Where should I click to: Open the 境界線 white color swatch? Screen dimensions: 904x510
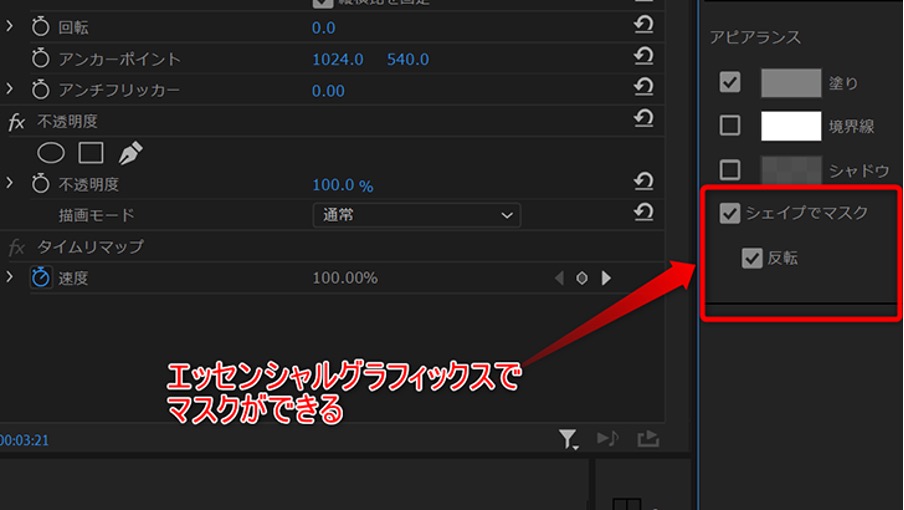pos(791,126)
